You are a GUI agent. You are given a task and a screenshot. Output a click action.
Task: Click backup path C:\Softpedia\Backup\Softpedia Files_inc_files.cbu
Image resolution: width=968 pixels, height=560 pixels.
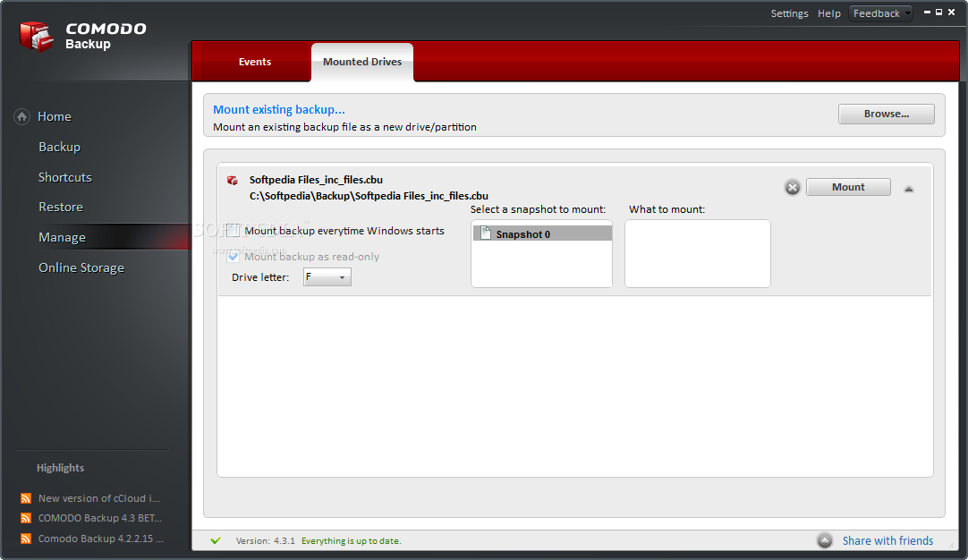369,196
